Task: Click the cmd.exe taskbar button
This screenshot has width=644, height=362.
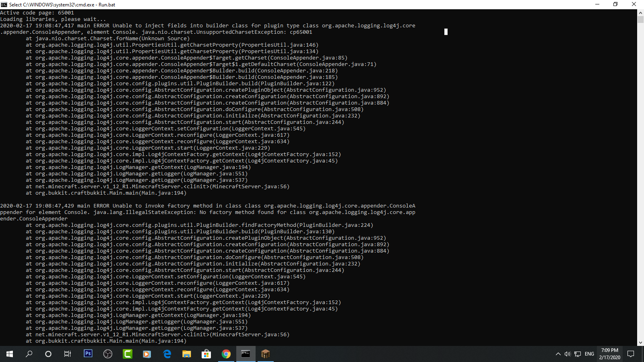Action: [x=246, y=354]
